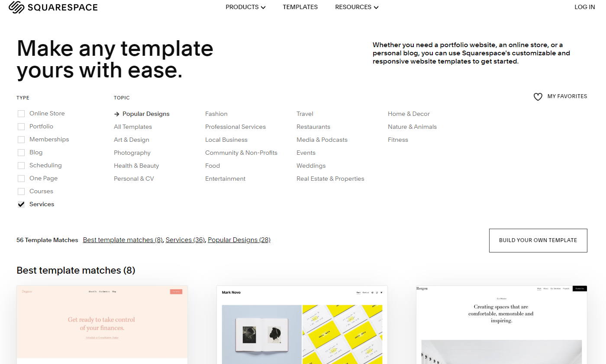Open the Templates nav item
606x364 pixels.
[300, 7]
